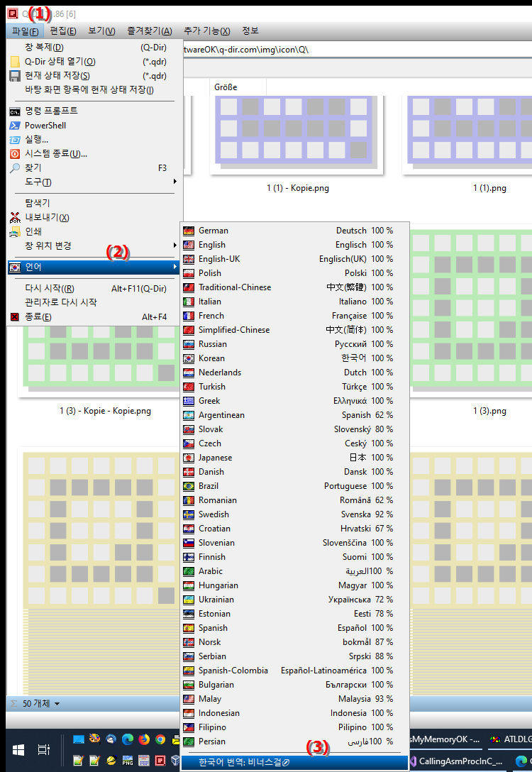
Task: Click the 찾기 magnifier icon
Action: [16, 168]
